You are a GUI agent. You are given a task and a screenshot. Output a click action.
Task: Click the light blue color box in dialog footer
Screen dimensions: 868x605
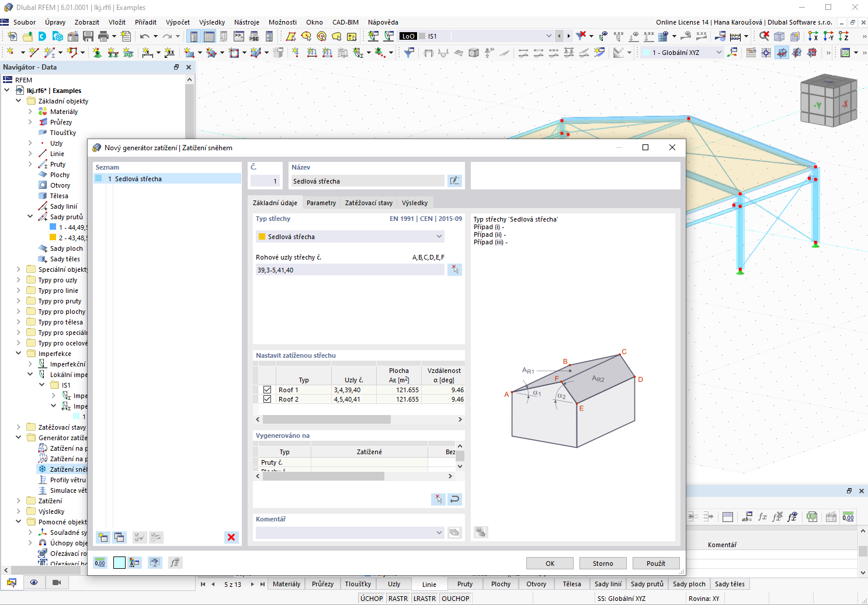click(x=119, y=562)
